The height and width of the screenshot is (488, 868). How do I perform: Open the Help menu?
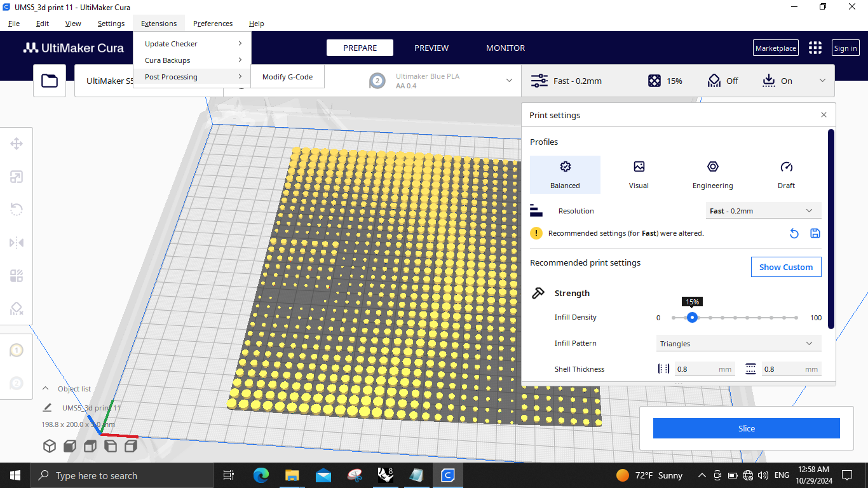pos(257,24)
